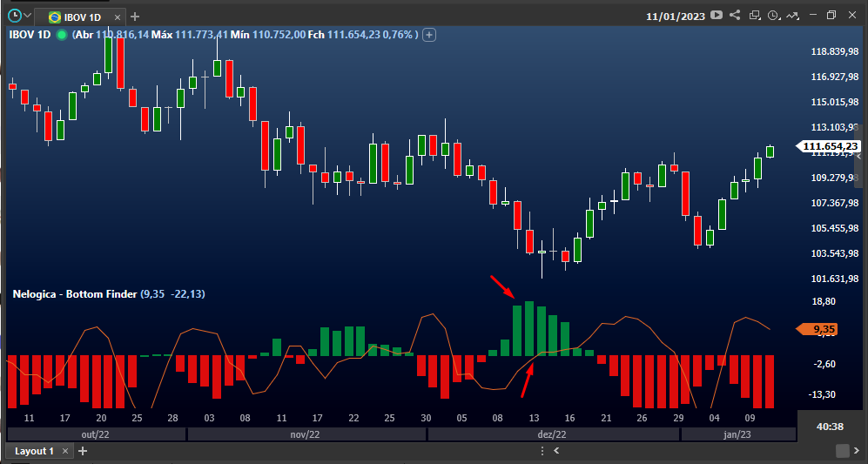Open the timeframe clock dropdown icon
The height and width of the screenshot is (464, 868).
click(x=774, y=16)
